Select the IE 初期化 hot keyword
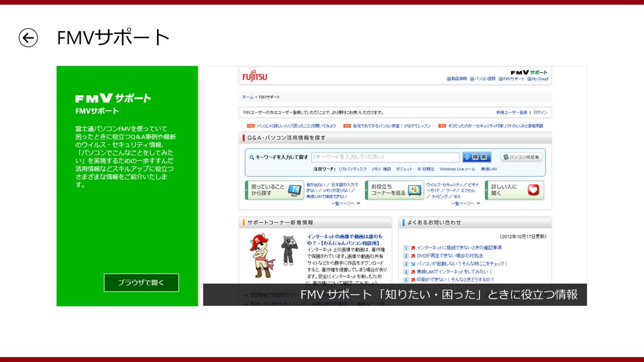The width and height of the screenshot is (644, 362). [x=426, y=169]
